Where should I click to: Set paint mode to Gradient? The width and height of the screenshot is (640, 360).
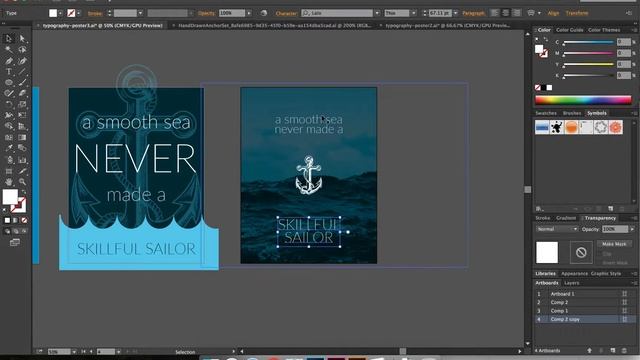tap(16, 220)
